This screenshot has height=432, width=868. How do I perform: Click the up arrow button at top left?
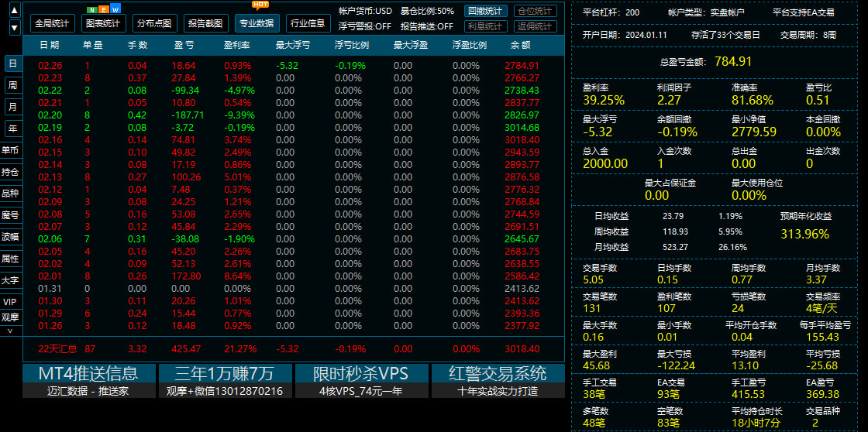[15, 9]
